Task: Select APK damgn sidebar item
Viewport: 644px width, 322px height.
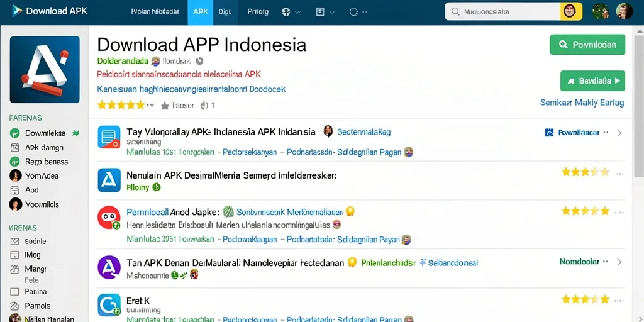Action: coord(45,147)
